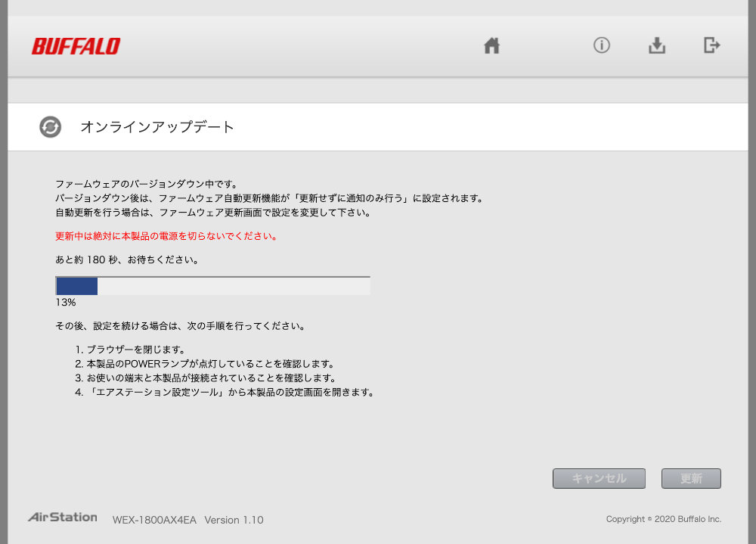Click the オンラインアップデート heading
This screenshot has width=756, height=544.
157,127
